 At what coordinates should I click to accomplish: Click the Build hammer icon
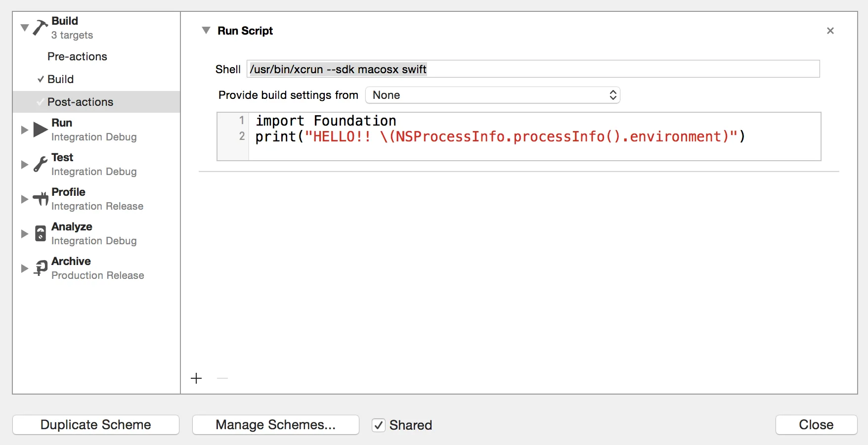pyautogui.click(x=40, y=28)
